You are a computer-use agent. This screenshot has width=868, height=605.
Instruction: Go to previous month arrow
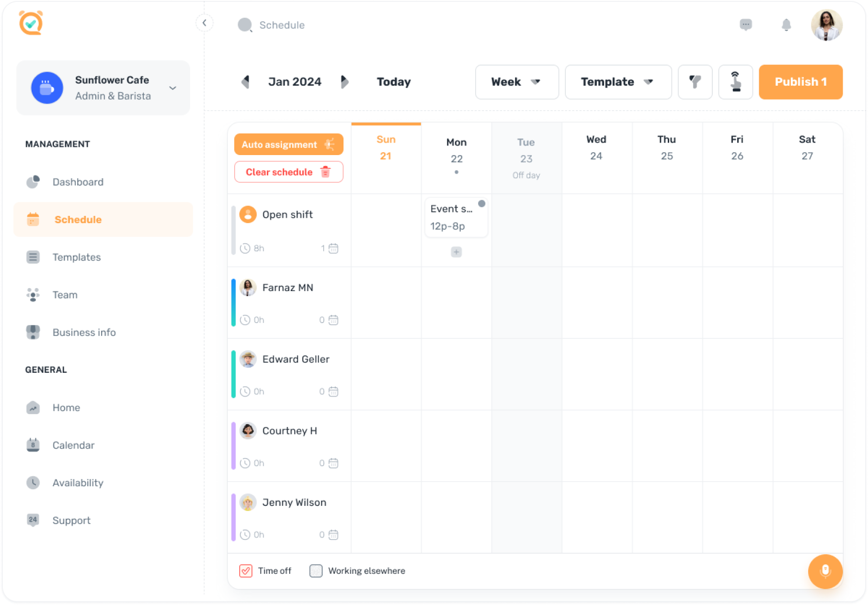[245, 82]
